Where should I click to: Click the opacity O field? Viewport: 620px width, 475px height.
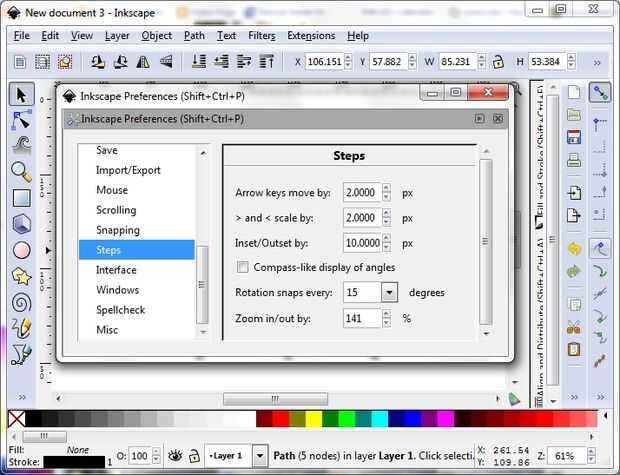[139, 456]
